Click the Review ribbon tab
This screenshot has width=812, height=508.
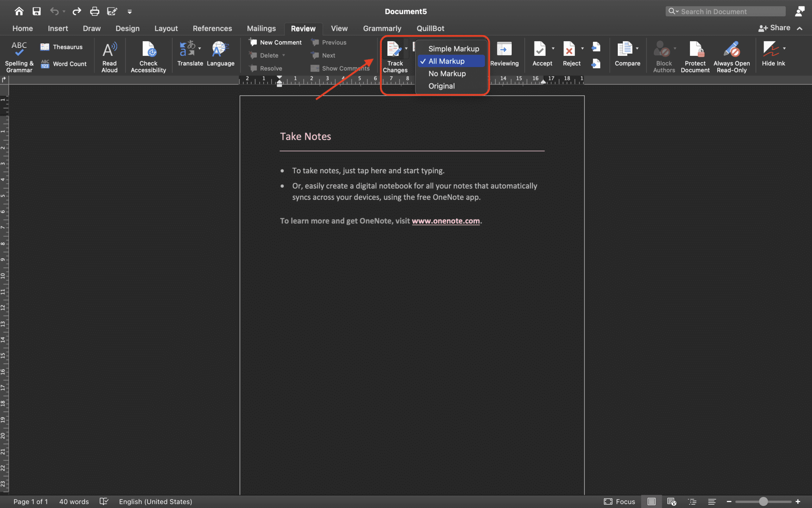[x=303, y=27]
